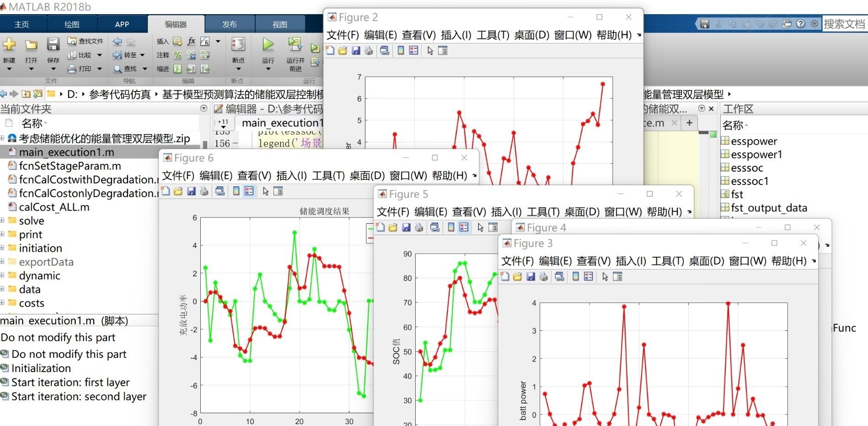Run the script with green Run arrow

(268, 44)
